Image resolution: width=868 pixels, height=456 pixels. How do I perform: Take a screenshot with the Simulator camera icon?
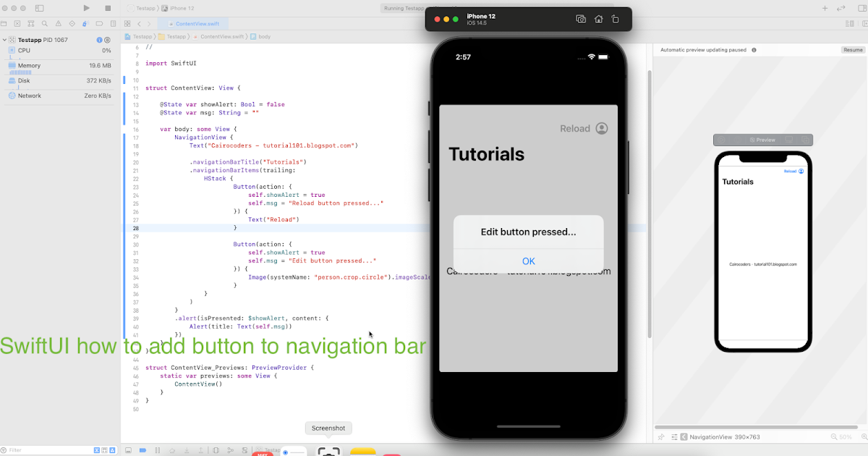pyautogui.click(x=581, y=19)
